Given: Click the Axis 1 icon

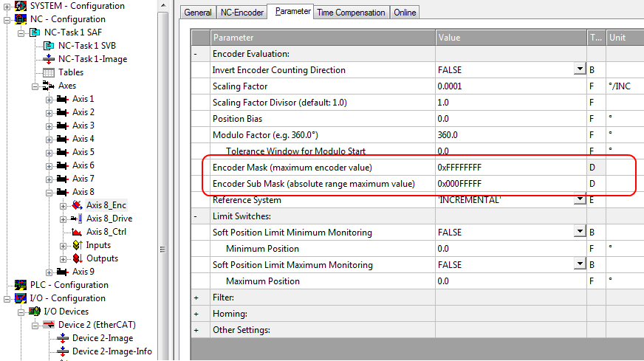Looking at the screenshot, I should [x=63, y=99].
